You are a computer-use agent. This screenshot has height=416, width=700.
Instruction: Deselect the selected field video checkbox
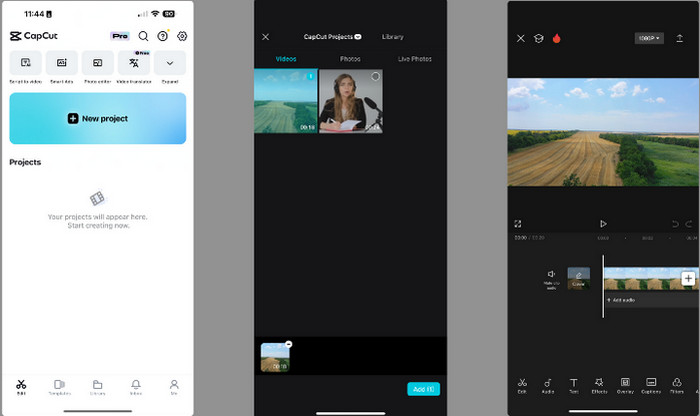point(310,76)
